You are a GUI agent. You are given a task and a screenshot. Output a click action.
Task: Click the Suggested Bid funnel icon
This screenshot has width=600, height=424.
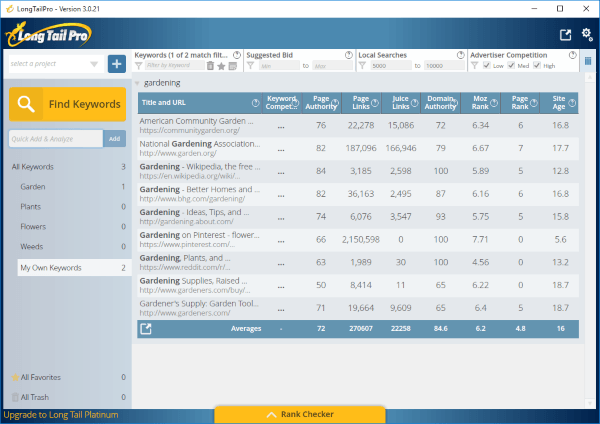click(x=250, y=66)
